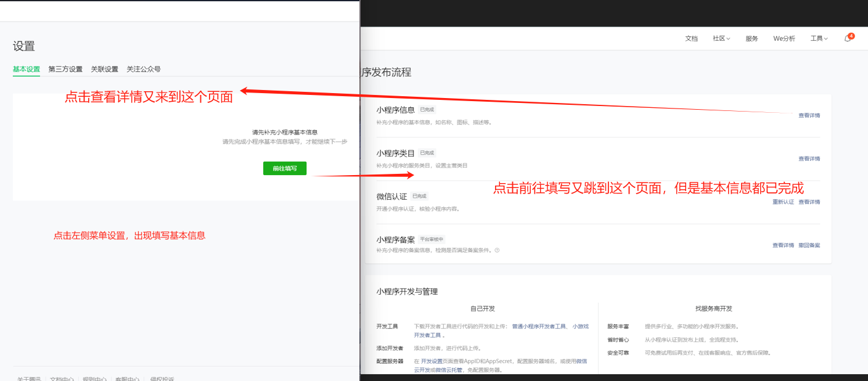Viewport: 868px width, 381px height.
Task: Click 撤回备案 in the 小程序备案 row
Action: point(809,245)
